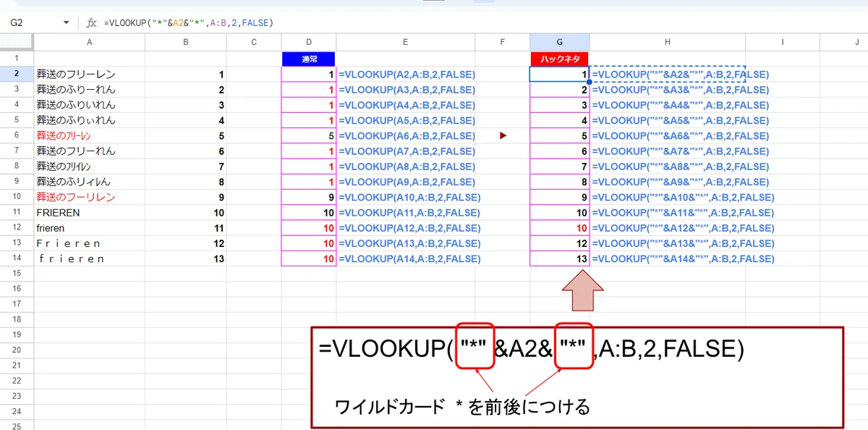Click formula text =VLOOKUP(A10,A:B,2,FALSE)

(x=409, y=197)
